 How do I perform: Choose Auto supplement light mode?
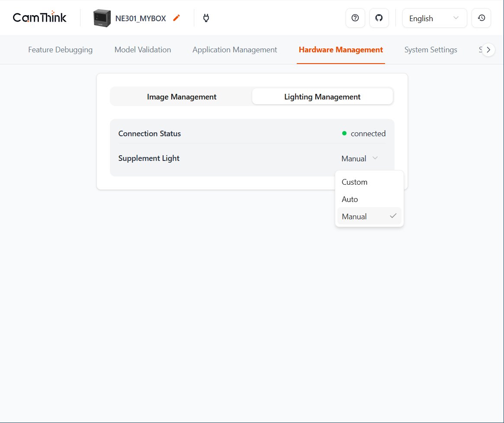point(350,199)
